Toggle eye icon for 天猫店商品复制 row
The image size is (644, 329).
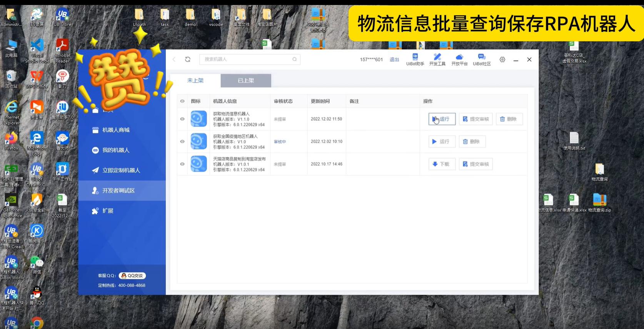point(182,164)
